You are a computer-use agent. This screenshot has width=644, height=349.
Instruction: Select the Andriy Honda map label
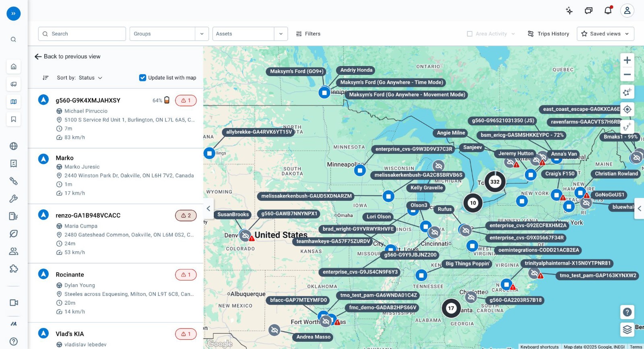(x=356, y=70)
